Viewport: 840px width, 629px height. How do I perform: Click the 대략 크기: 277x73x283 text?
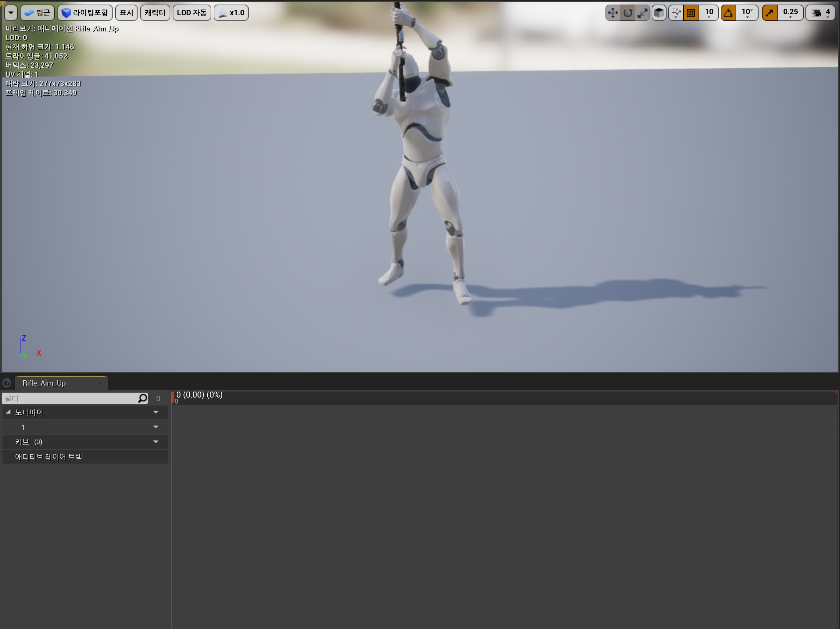43,84
